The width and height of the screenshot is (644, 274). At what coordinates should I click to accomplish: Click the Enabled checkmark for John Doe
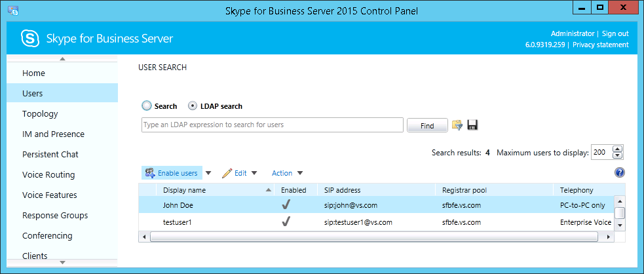click(286, 205)
